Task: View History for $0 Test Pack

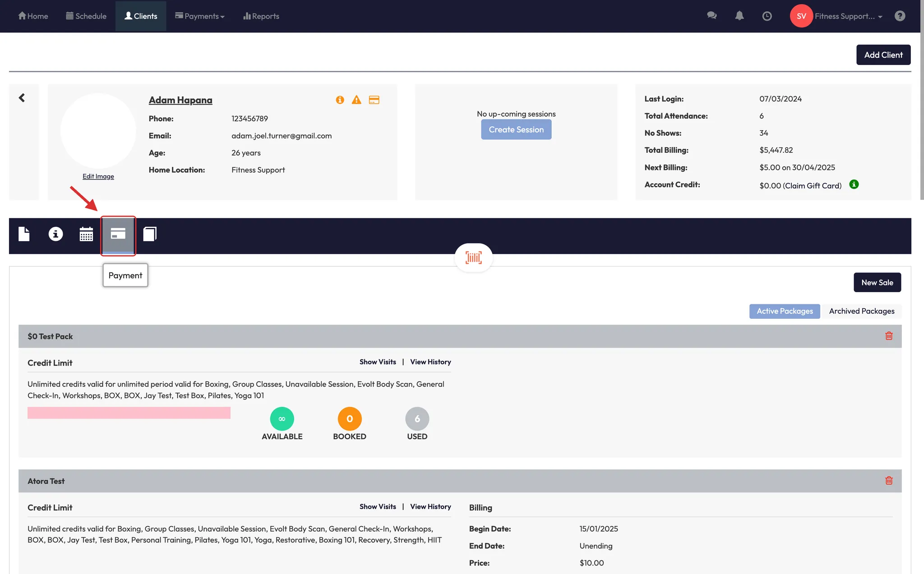Action: [430, 362]
